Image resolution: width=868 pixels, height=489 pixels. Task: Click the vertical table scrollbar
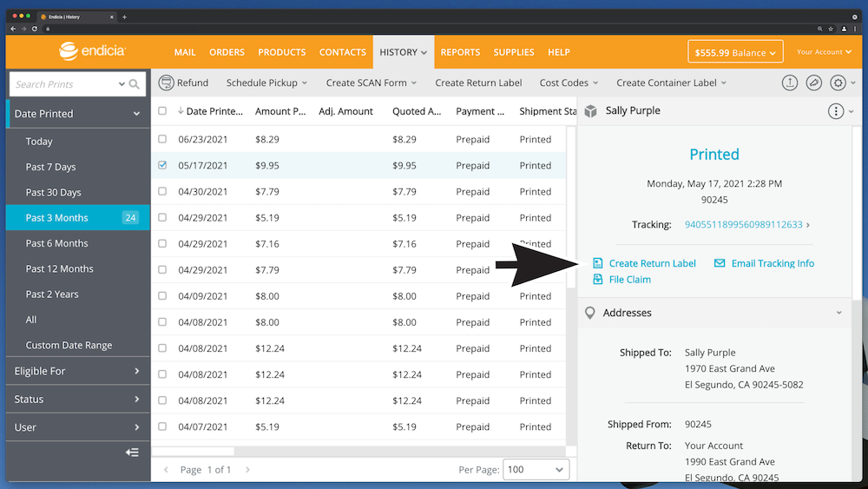[571, 207]
